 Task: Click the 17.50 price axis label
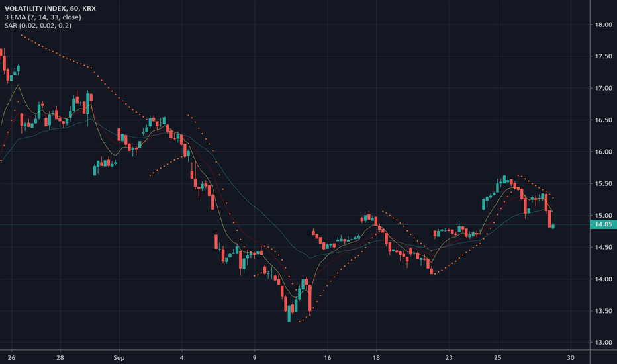point(603,56)
